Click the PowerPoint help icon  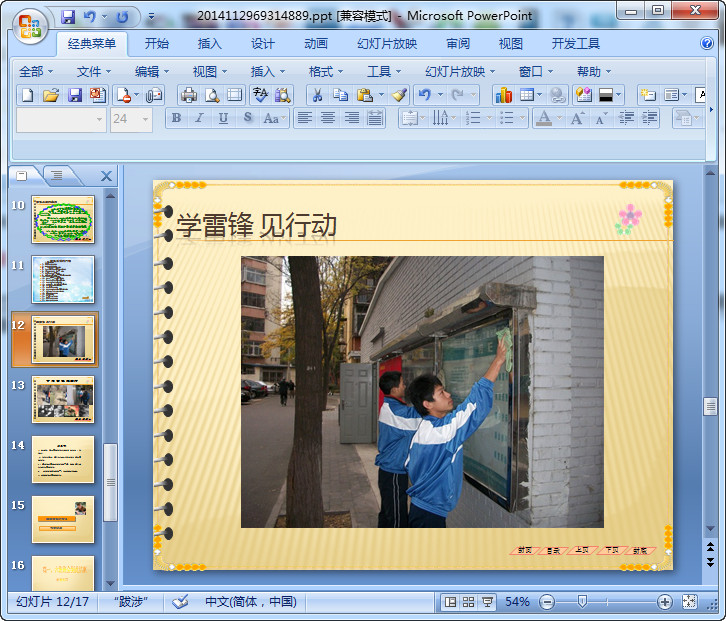707,43
